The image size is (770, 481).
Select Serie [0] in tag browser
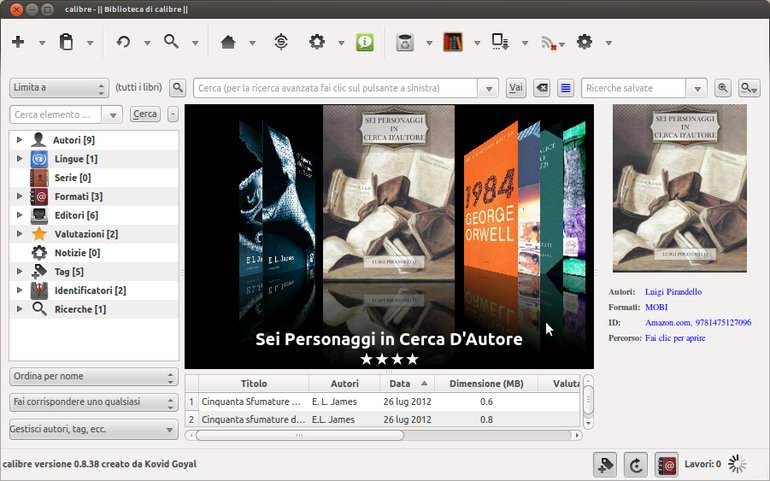pos(94,178)
